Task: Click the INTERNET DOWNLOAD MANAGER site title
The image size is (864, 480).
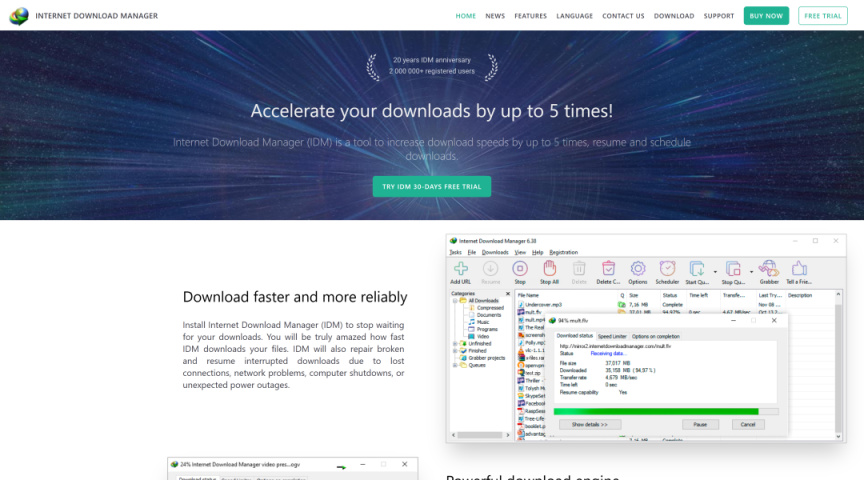Action: (x=96, y=16)
